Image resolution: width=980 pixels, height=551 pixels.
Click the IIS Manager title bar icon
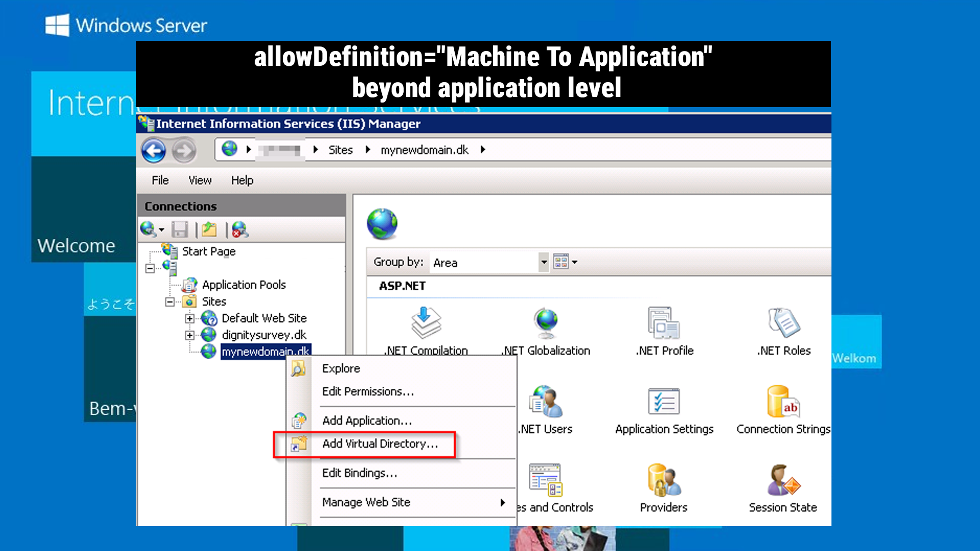[x=146, y=123]
